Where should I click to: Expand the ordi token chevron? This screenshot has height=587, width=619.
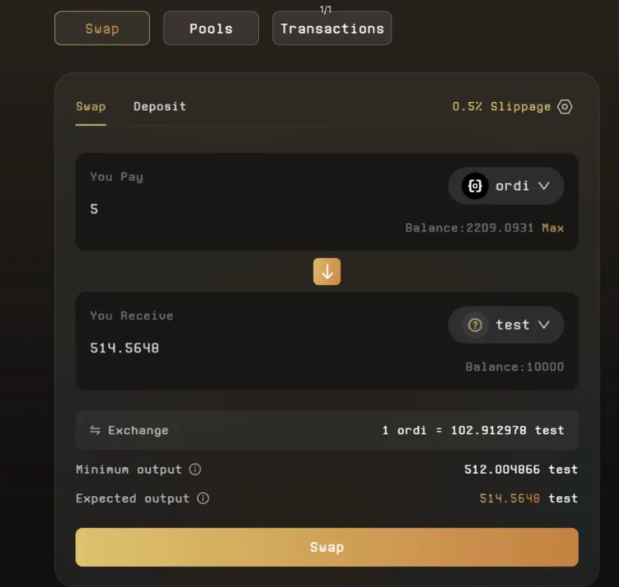coord(544,186)
